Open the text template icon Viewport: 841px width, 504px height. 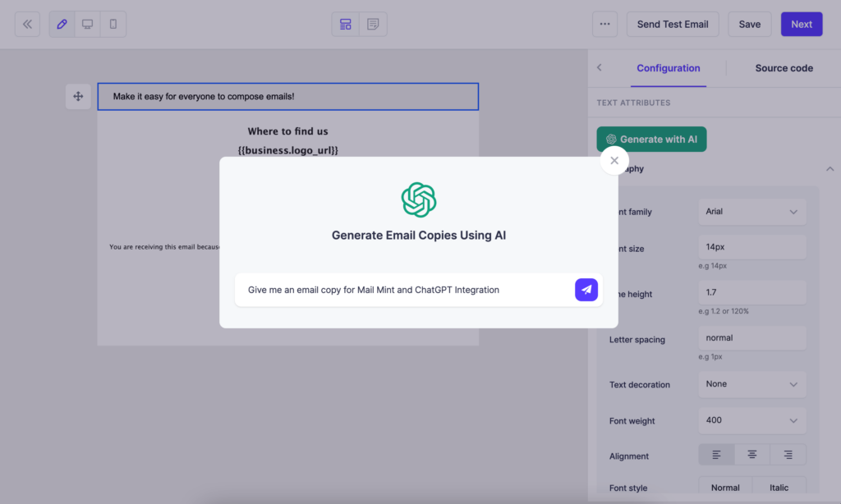click(x=373, y=24)
